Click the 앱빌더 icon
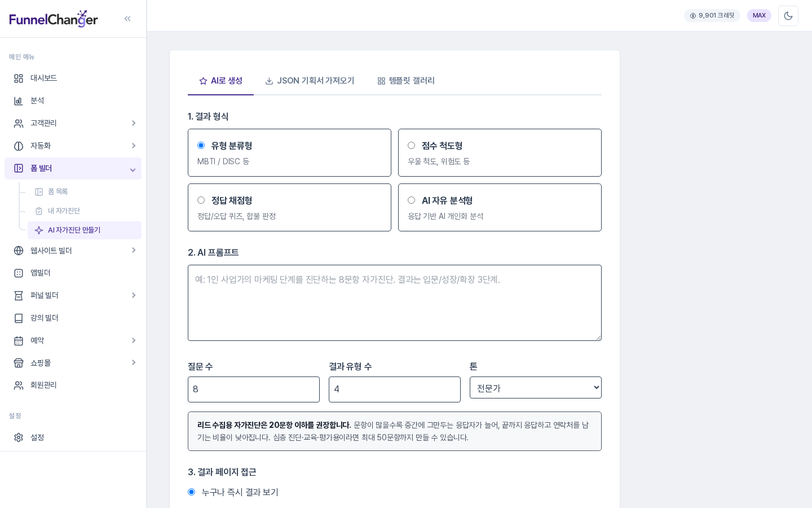The width and height of the screenshot is (812, 508). [19, 273]
